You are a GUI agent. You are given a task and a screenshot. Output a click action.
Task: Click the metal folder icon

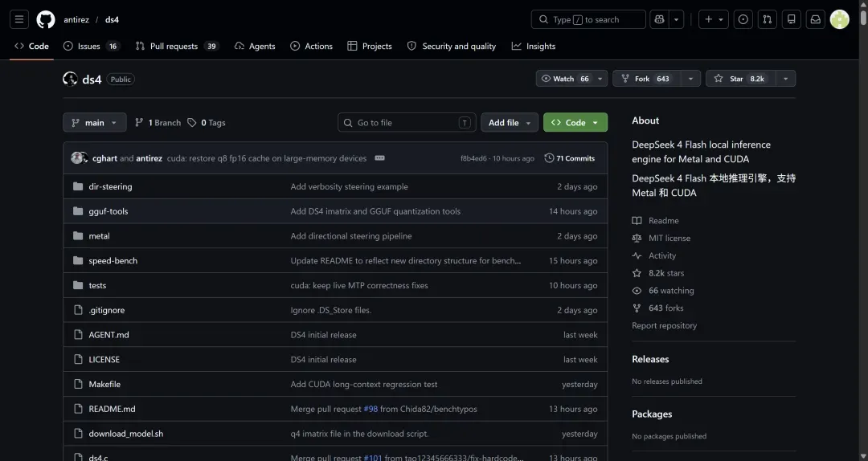coord(78,236)
